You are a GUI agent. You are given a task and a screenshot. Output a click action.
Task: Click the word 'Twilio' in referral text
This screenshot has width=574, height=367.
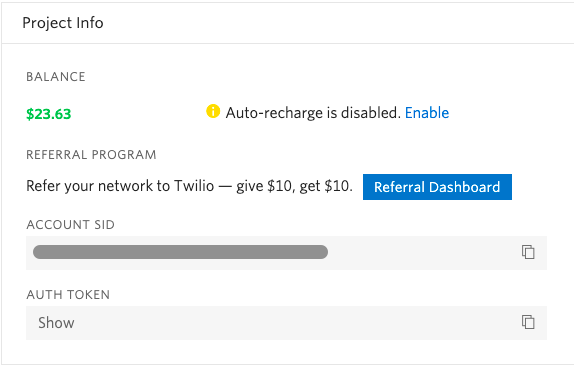coord(194,186)
